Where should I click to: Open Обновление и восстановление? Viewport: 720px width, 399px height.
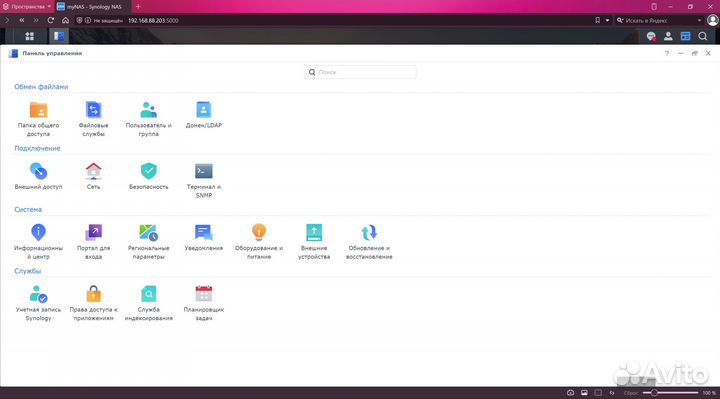[x=369, y=242]
